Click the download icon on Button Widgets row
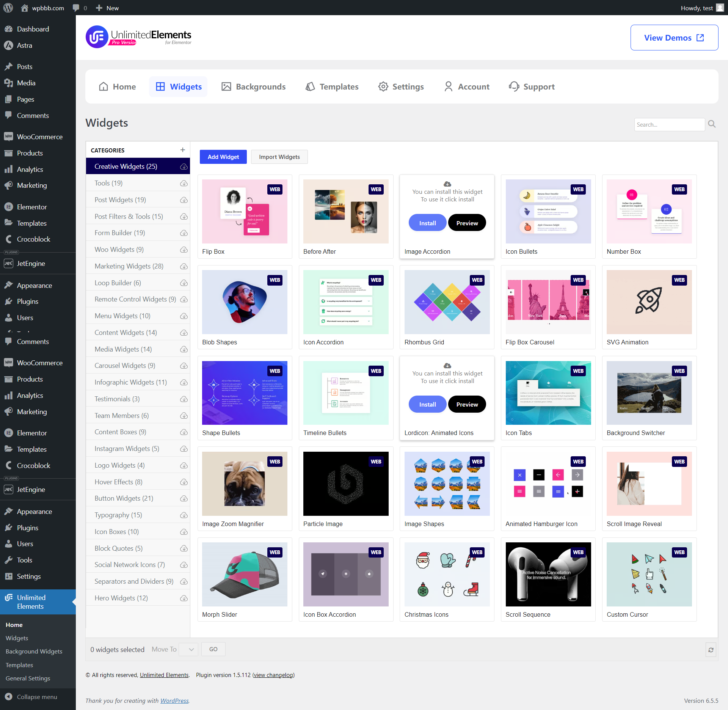This screenshot has width=728, height=710. 184,498
